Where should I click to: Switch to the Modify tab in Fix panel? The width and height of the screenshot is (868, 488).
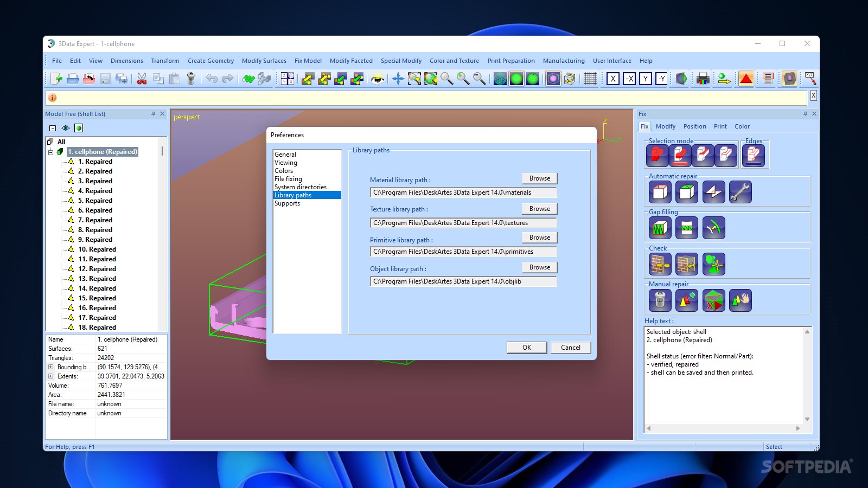666,126
